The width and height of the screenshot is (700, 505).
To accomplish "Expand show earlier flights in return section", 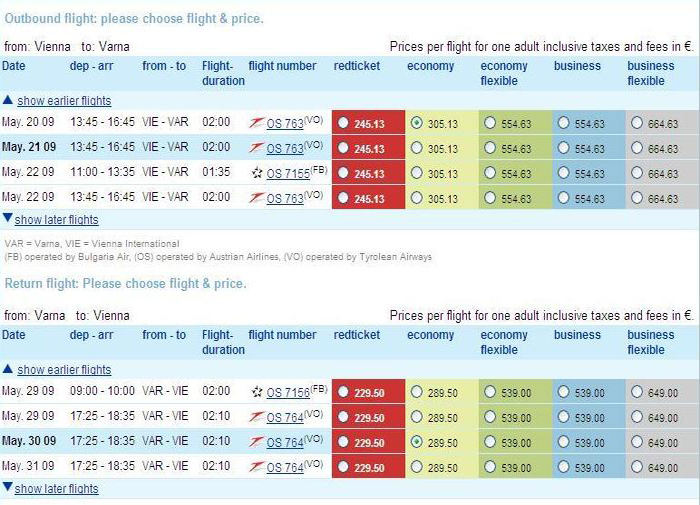I will click(x=64, y=370).
